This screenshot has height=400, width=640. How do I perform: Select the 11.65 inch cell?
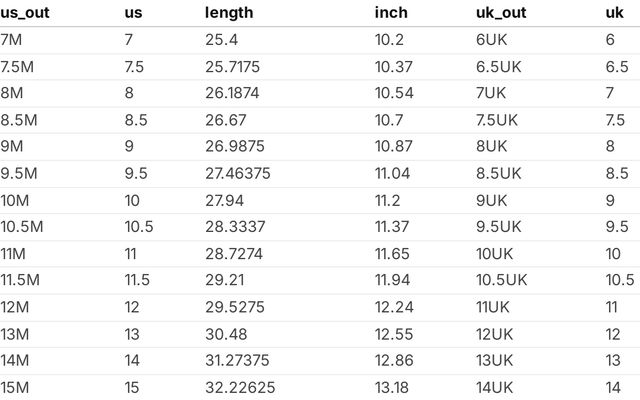tap(393, 254)
